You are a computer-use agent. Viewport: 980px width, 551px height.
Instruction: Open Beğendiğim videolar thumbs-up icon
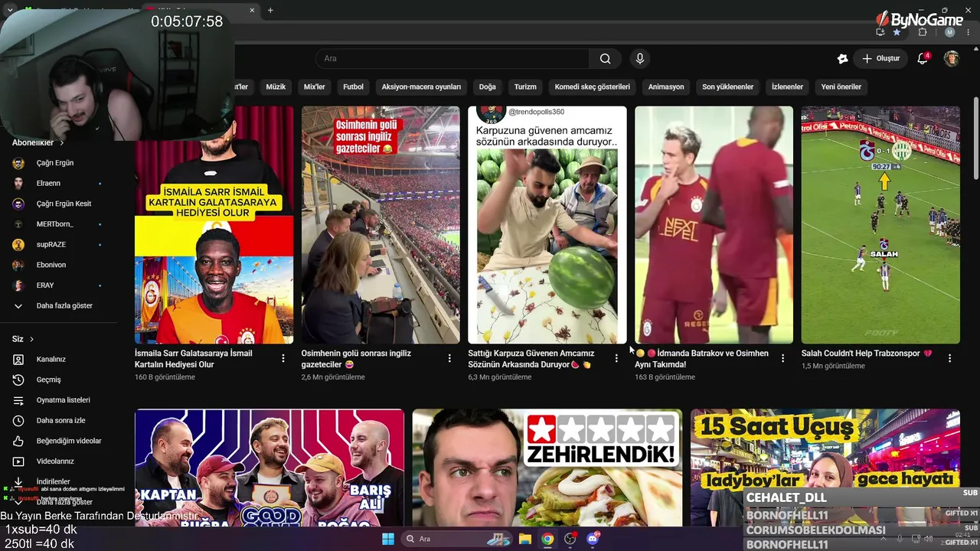pyautogui.click(x=18, y=441)
